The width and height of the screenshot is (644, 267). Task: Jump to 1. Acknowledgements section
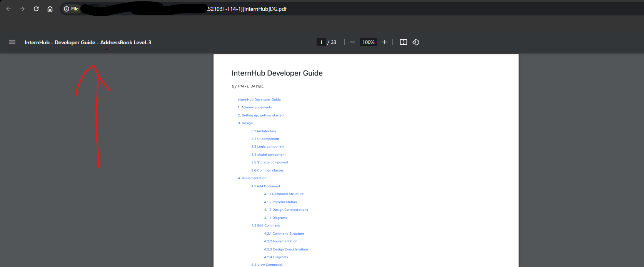tap(255, 107)
